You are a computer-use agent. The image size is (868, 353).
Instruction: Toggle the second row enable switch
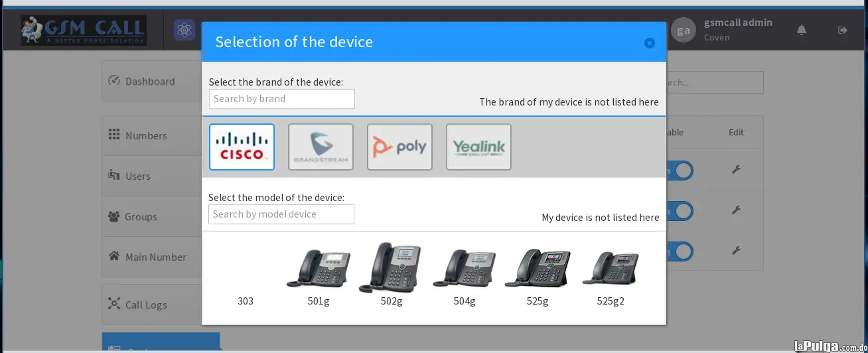[x=680, y=211]
